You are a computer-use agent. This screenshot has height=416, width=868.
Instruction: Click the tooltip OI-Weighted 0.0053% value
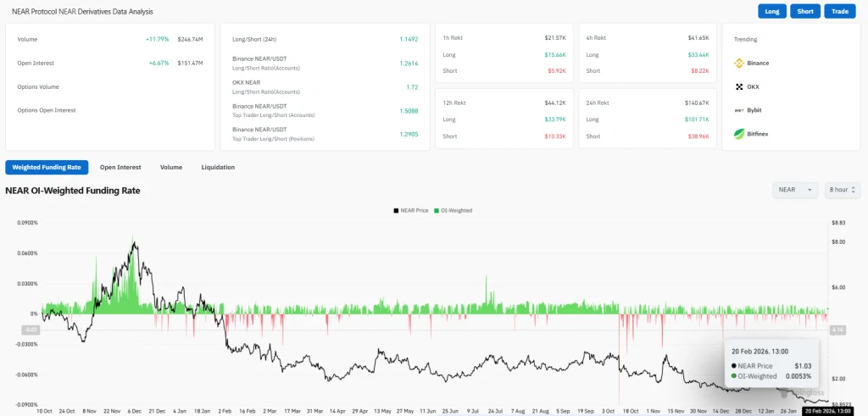(x=798, y=376)
